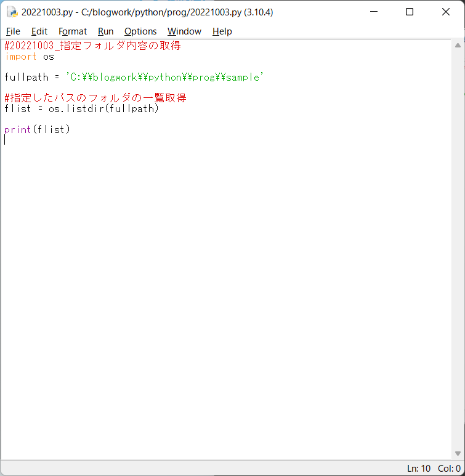Open the File menu
This screenshot has width=465, height=476.
pos(13,31)
